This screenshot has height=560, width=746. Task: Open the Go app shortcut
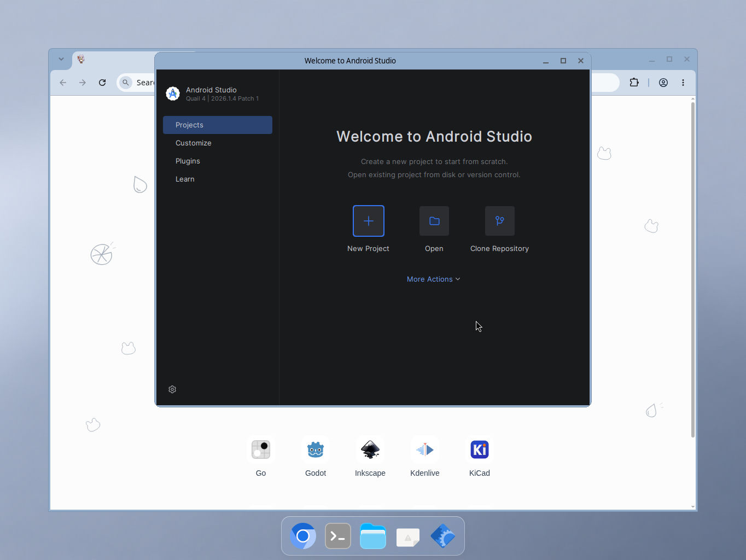pyautogui.click(x=261, y=450)
